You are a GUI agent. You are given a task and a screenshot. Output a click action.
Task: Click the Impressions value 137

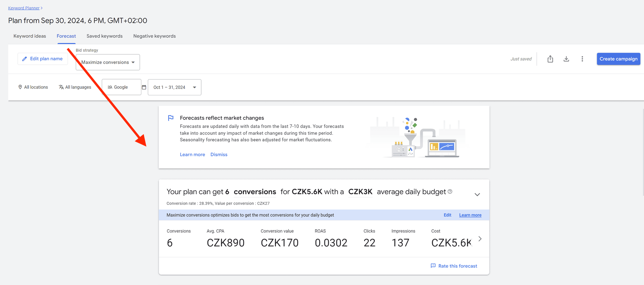(x=400, y=243)
